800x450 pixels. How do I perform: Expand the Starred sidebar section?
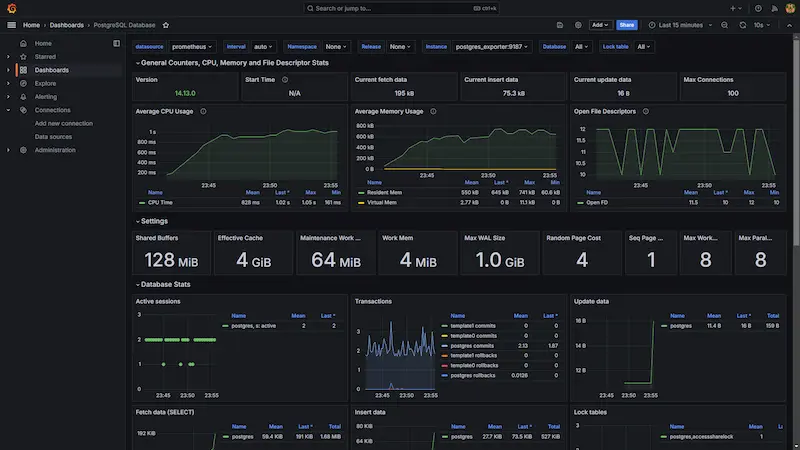pyautogui.click(x=8, y=57)
